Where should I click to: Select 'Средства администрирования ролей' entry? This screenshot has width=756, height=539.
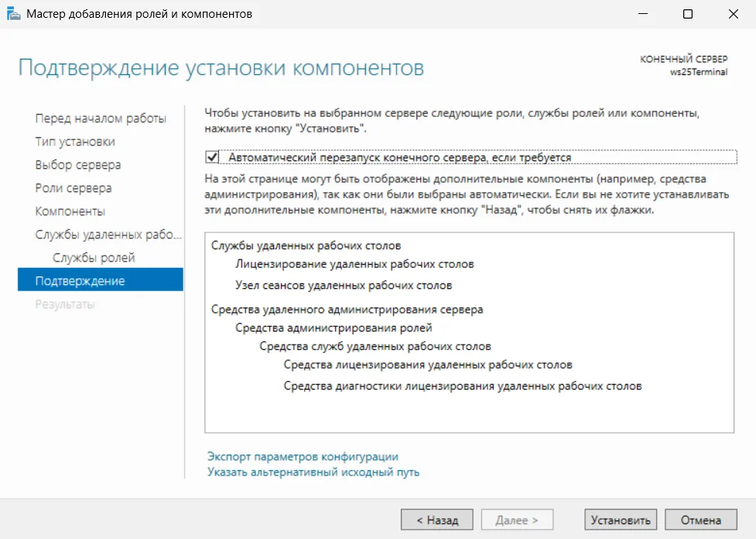pos(334,328)
